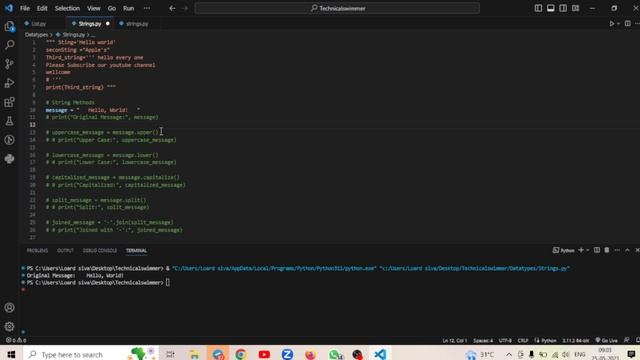Start Go Live server from status bar
640x360 pixels.
pos(607,340)
